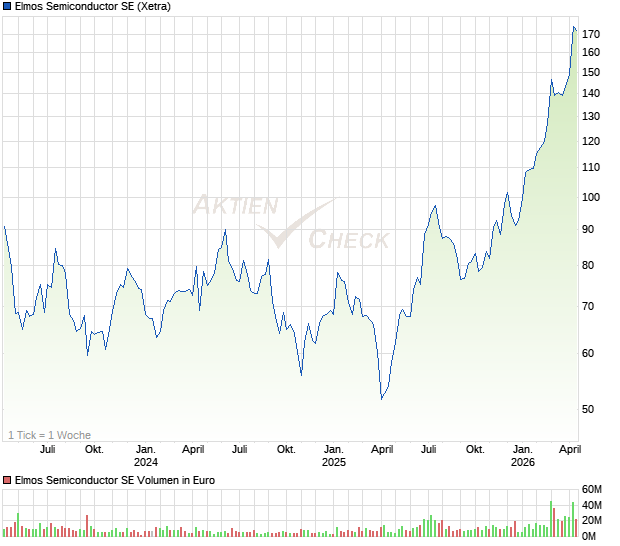Click the 2026 year label

pos(523,462)
